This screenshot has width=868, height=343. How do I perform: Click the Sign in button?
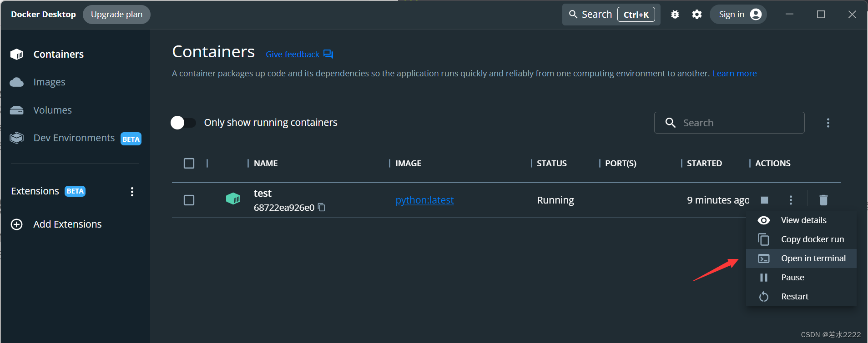738,15
